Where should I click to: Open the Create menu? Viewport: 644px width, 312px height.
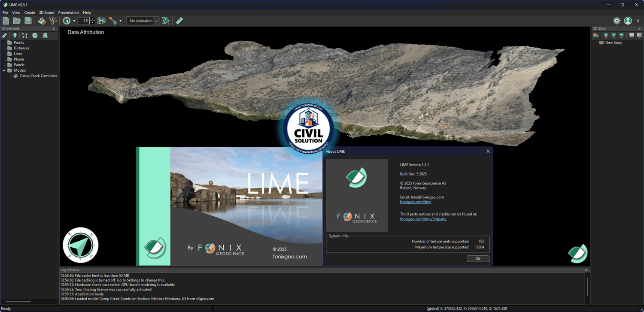(30, 12)
